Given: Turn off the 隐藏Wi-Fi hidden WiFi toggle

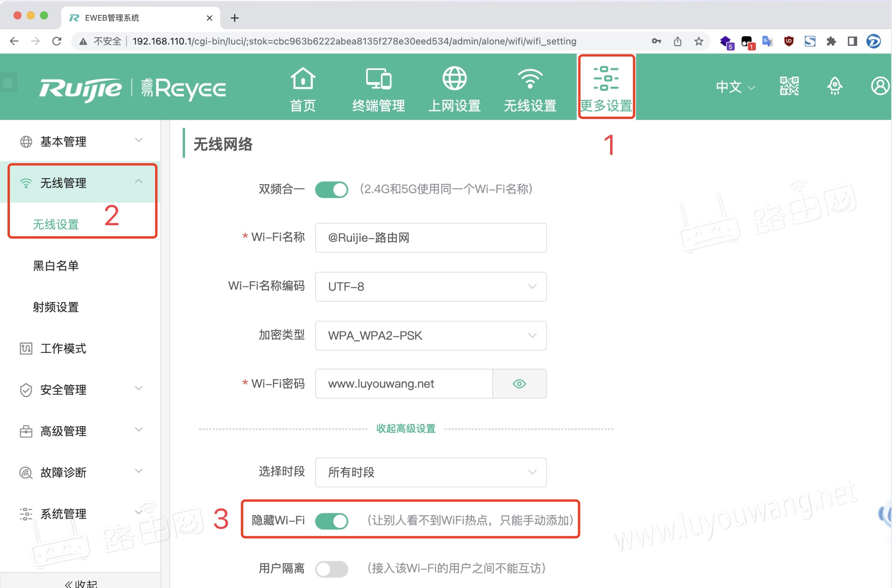Looking at the screenshot, I should [x=332, y=521].
